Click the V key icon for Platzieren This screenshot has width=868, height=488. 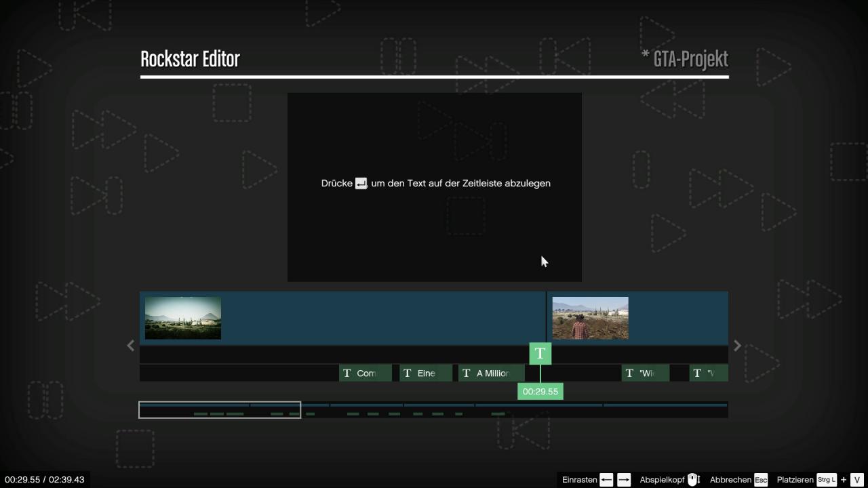click(857, 480)
